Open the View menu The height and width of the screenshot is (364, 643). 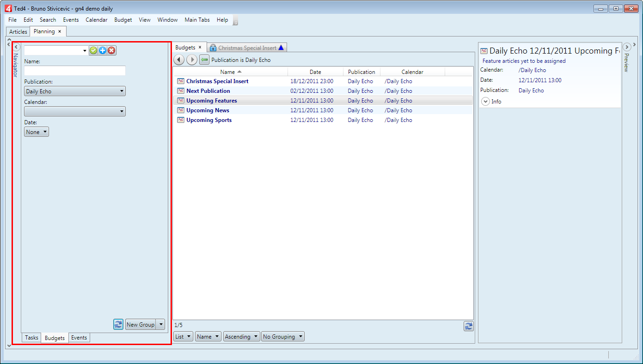point(145,20)
